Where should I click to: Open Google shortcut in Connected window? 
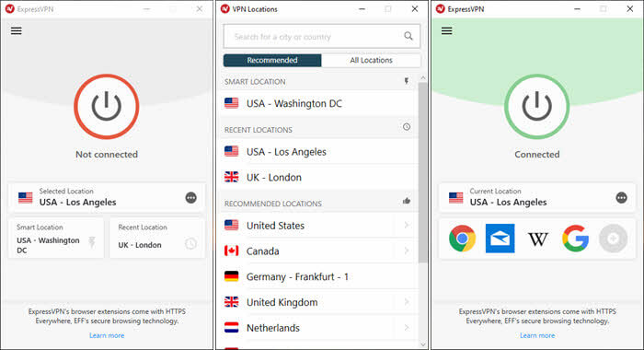(x=575, y=239)
